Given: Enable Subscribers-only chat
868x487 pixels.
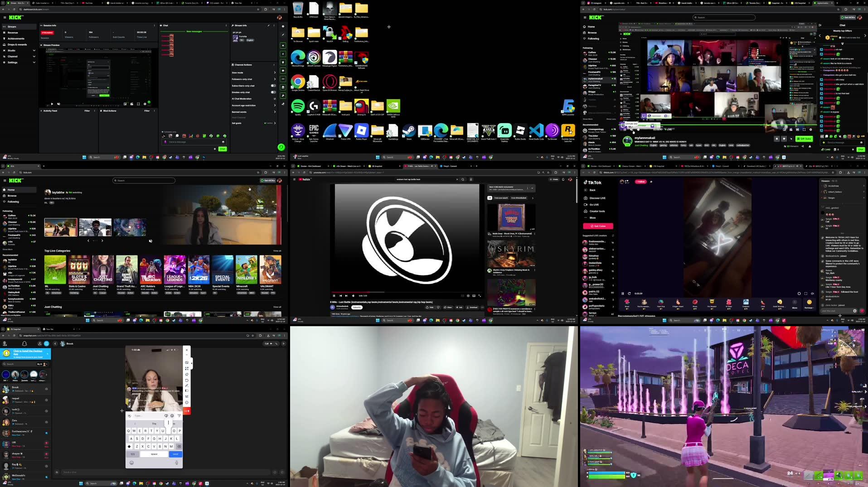Looking at the screenshot, I should coord(273,86).
